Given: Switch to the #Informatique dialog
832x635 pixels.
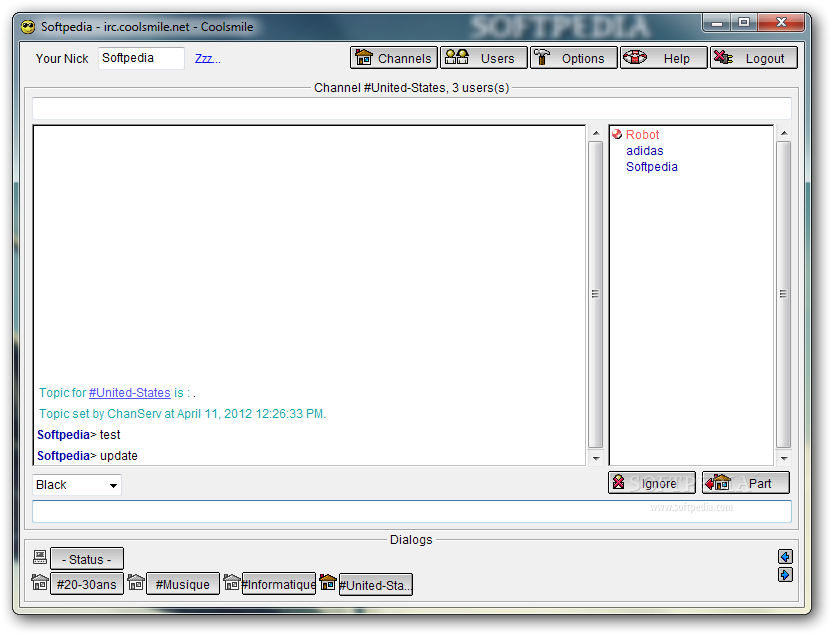Looking at the screenshot, I should (x=279, y=584).
